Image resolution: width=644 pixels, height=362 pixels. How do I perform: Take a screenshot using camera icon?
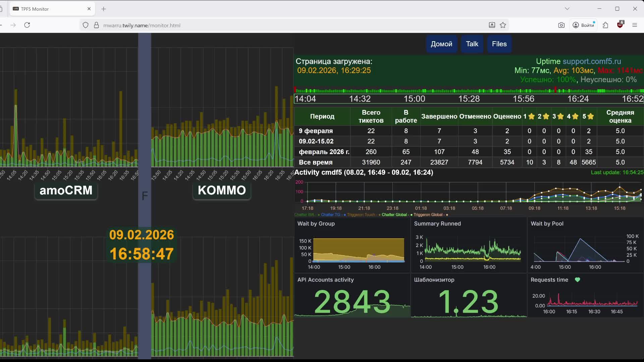(x=561, y=25)
